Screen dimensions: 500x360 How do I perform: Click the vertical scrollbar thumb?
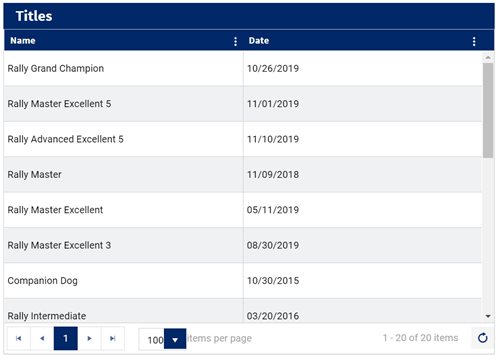[x=488, y=110]
